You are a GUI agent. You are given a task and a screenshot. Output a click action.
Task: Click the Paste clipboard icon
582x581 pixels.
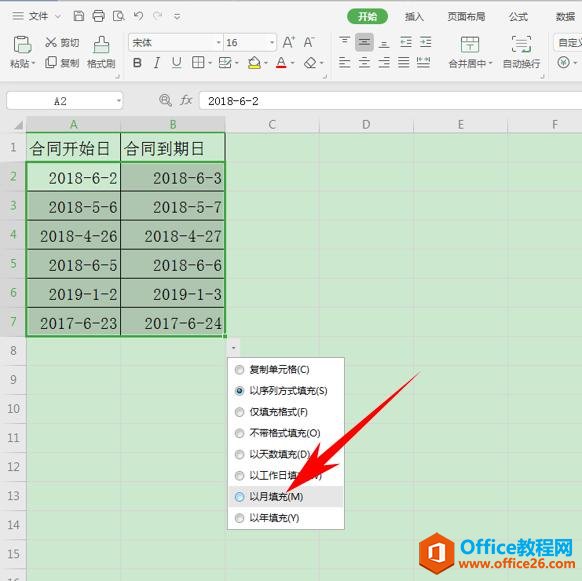pos(22,45)
